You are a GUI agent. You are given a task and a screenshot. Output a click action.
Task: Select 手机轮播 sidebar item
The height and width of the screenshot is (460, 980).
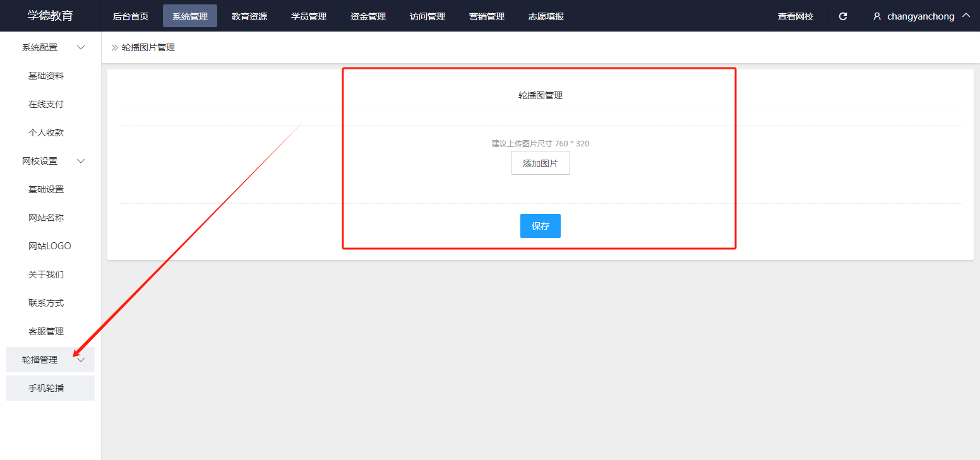point(51,388)
